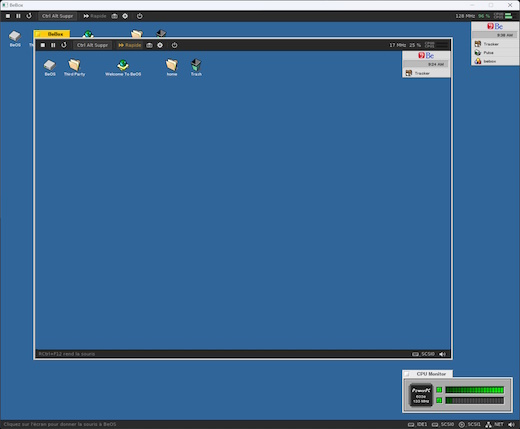Toggle sound speaker icon in bottom status bar
Image resolution: width=520 pixels, height=429 pixels.
pyautogui.click(x=512, y=424)
